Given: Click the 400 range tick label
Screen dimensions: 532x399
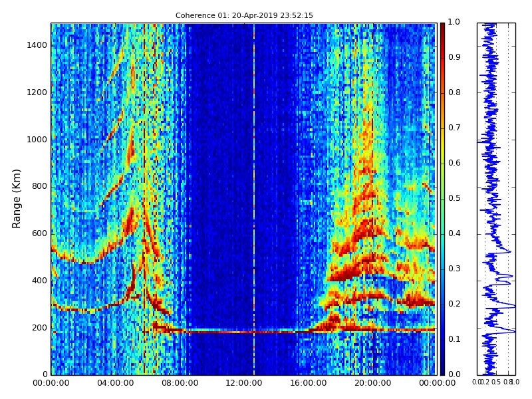Looking at the screenshot, I should 39,281.
